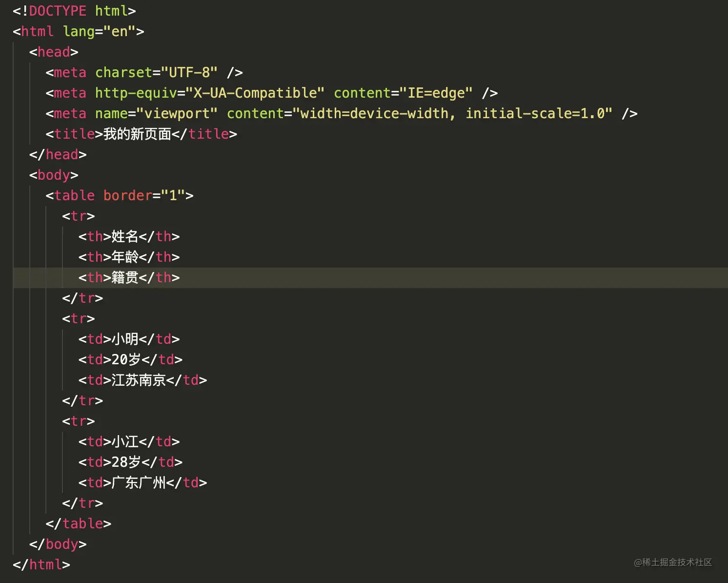Click the td cell 20岁
Image resolution: width=728 pixels, height=583 pixels.
(x=131, y=359)
